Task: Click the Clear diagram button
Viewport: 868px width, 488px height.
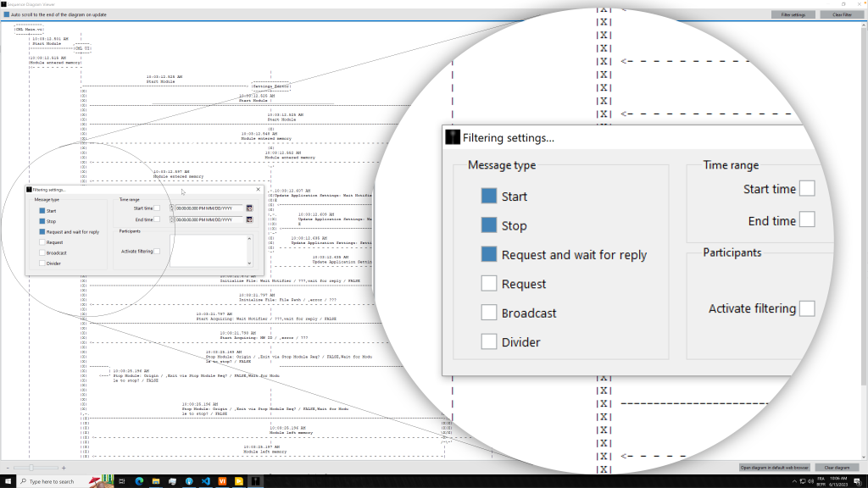Action: pos(837,468)
